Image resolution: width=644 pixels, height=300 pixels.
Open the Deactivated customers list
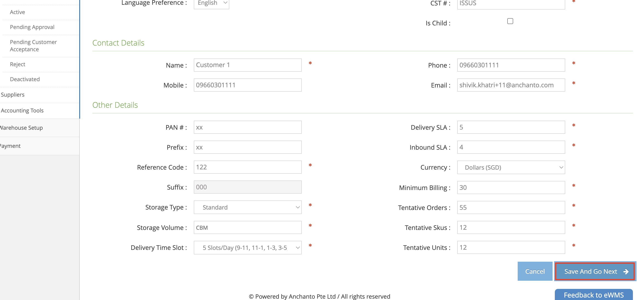coord(25,79)
